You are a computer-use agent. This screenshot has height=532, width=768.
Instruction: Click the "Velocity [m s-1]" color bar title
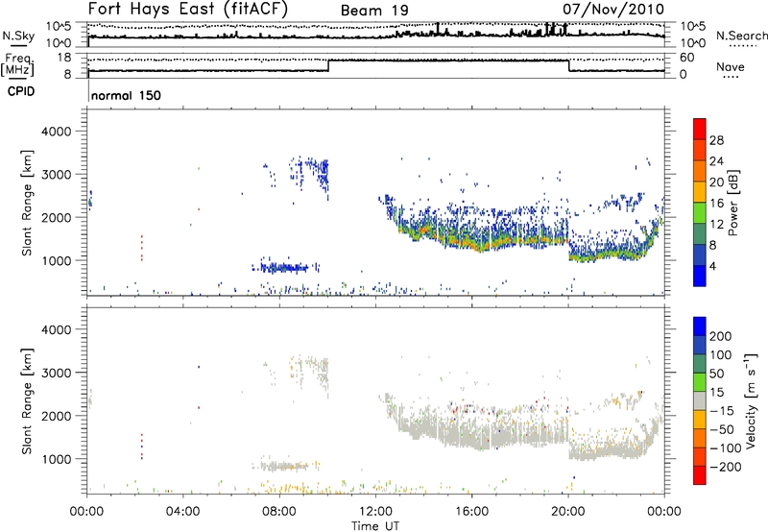pyautogui.click(x=751, y=400)
